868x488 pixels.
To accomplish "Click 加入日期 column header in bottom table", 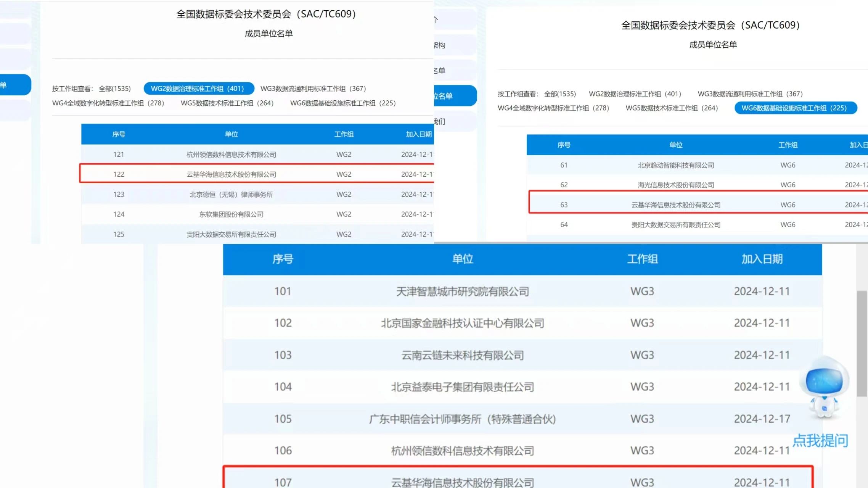I will (762, 259).
